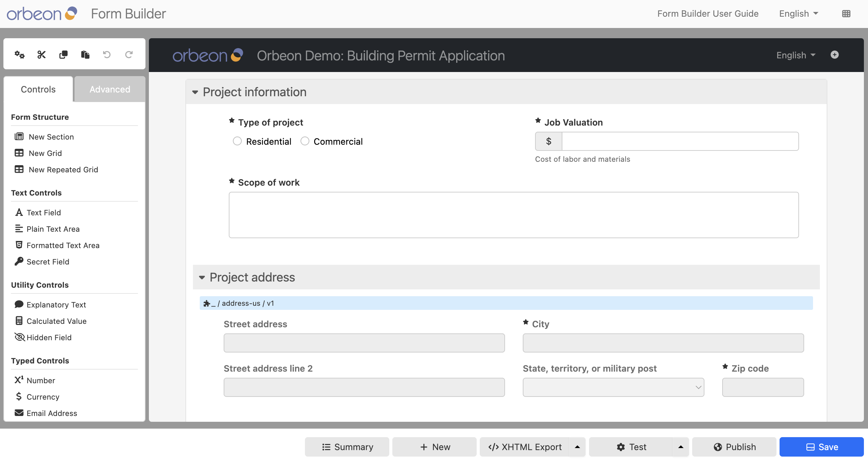Viewport: 868px width, 460px height.
Task: Switch to the Advanced tab
Action: point(110,89)
